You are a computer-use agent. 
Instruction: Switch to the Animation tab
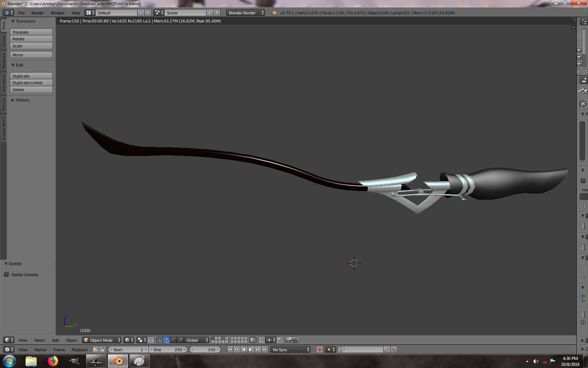(x=3, y=83)
